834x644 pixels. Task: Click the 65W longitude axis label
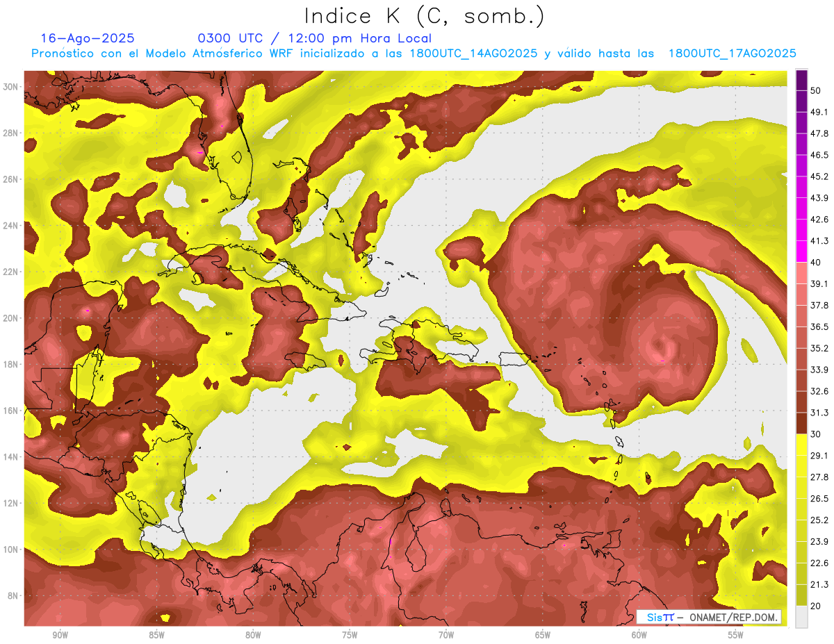tap(543, 635)
